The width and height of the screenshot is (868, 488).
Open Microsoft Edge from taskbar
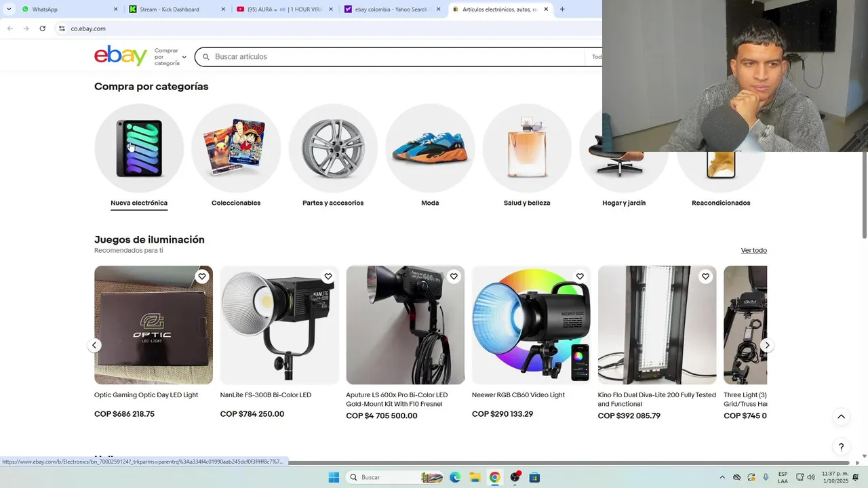pos(455,477)
